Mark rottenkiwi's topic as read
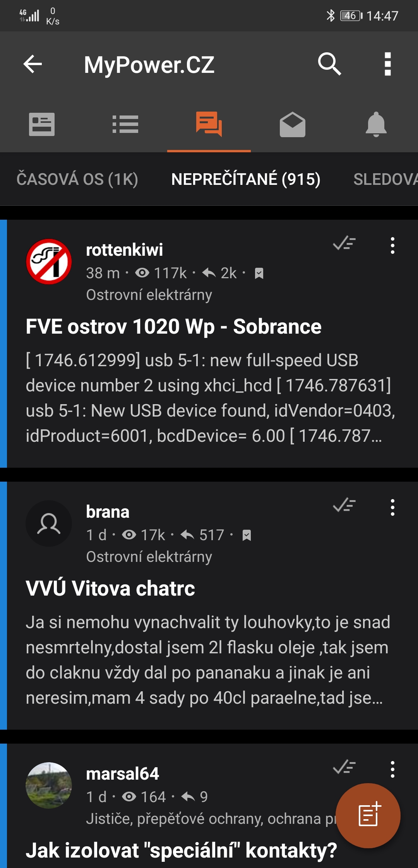The width and height of the screenshot is (418, 868). pos(344,244)
